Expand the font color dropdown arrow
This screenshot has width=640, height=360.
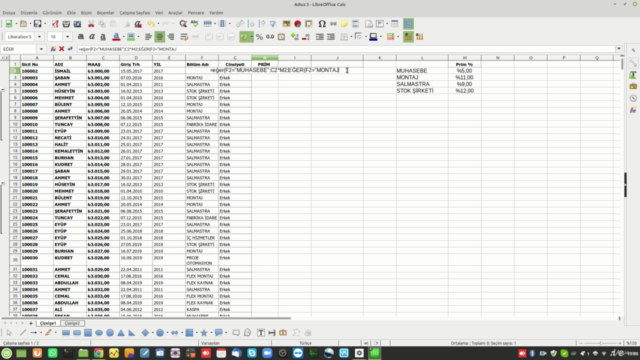[124, 37]
